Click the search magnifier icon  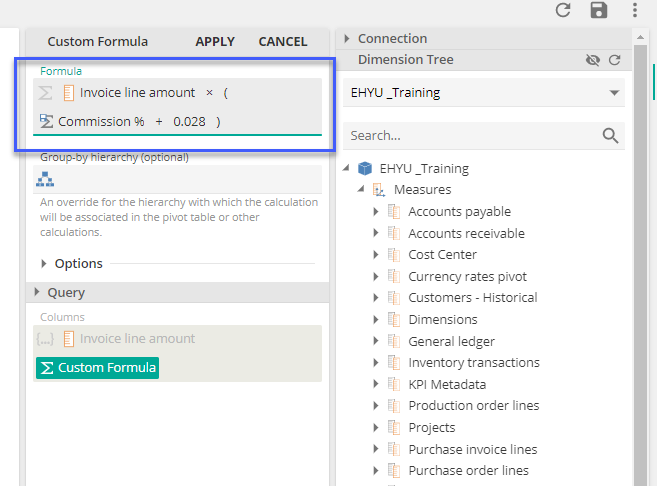pos(610,135)
